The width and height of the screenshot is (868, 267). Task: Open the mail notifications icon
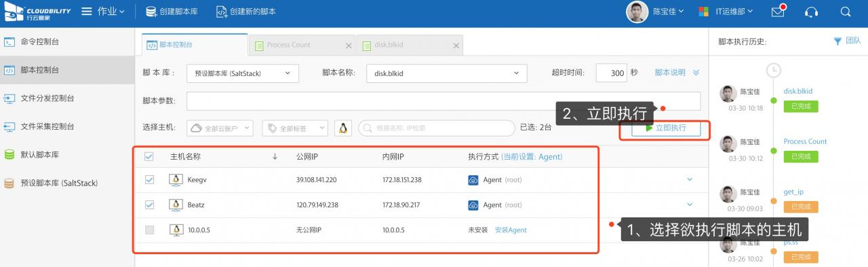[778, 12]
